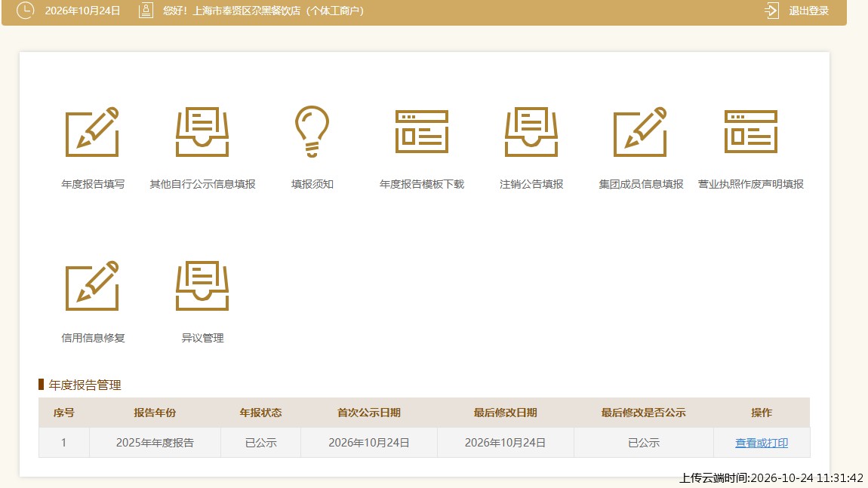
Task: Click the 序号 column header
Action: pyautogui.click(x=63, y=413)
